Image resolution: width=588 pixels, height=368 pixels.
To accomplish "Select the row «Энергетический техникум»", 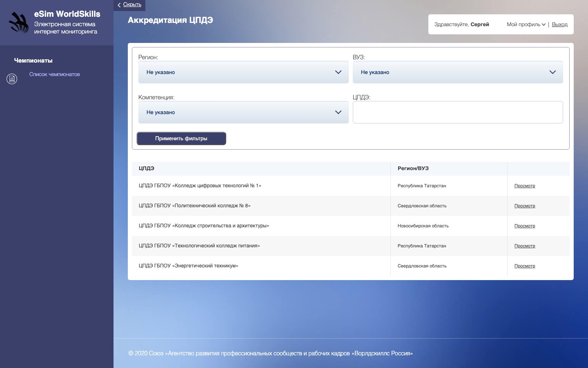I will coord(351,266).
